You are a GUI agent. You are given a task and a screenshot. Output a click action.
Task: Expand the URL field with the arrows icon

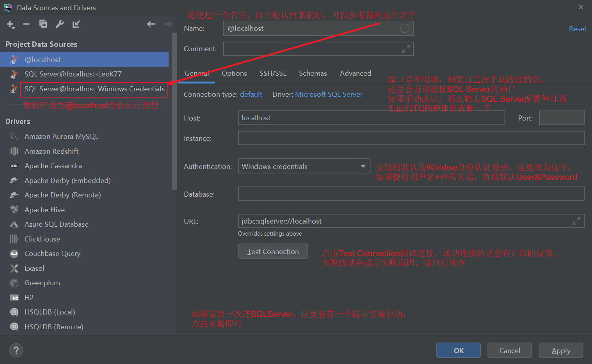(576, 221)
